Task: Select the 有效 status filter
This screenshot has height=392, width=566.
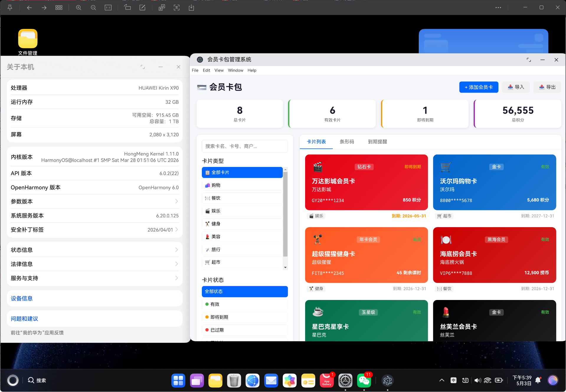Action: (245, 304)
